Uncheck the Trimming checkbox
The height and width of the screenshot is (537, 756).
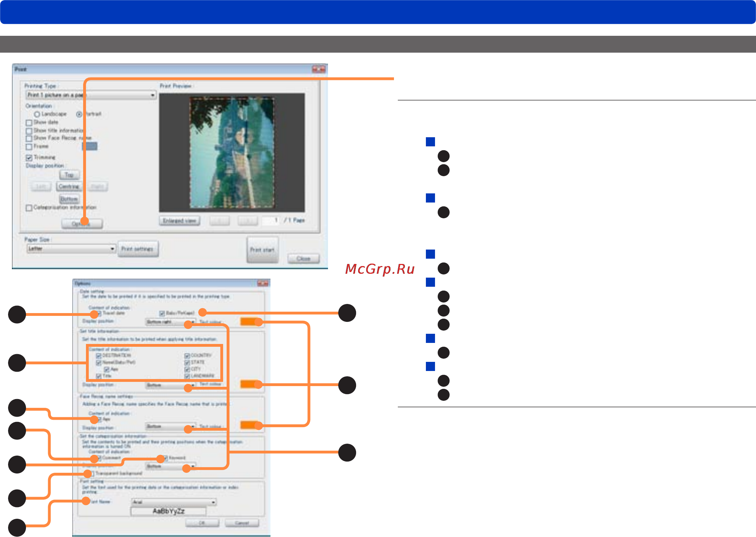click(x=29, y=158)
